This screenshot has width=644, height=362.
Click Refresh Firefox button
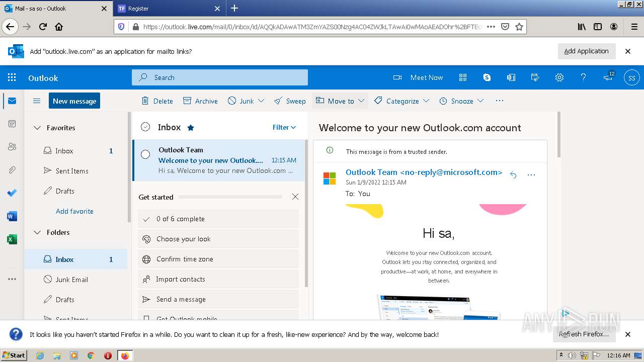pos(584,334)
